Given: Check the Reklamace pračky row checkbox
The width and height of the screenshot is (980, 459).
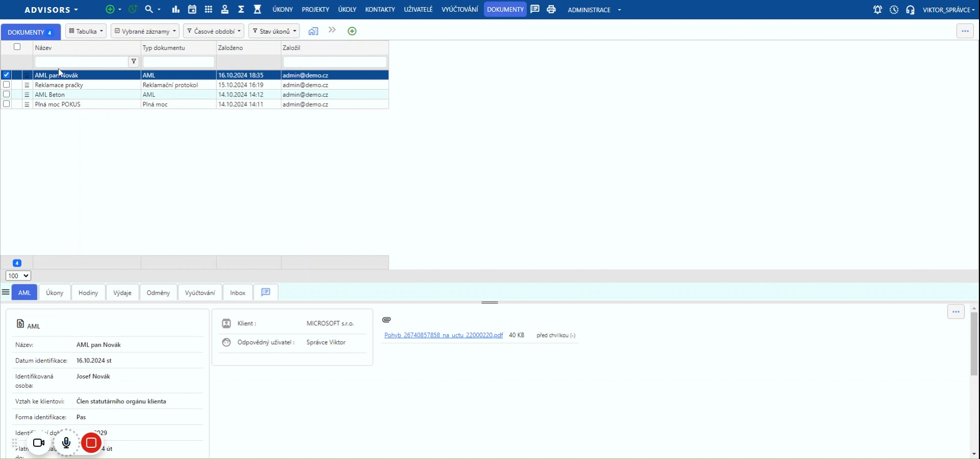Looking at the screenshot, I should [7, 85].
